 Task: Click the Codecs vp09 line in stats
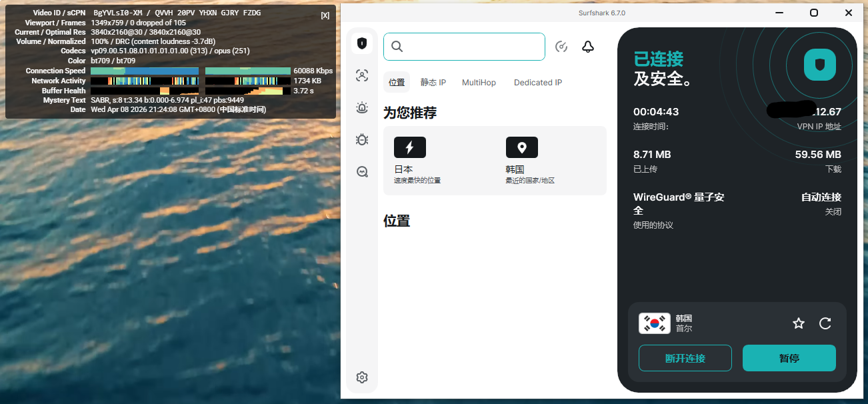[x=170, y=51]
